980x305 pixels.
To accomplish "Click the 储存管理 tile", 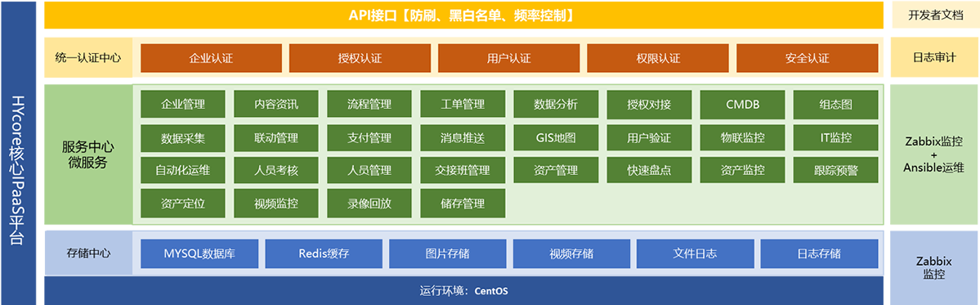I will (463, 203).
